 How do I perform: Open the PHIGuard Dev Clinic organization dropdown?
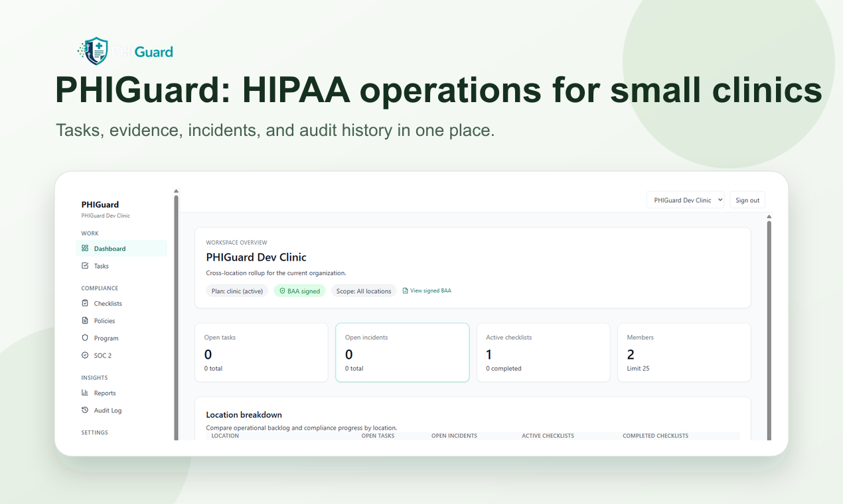pos(685,200)
